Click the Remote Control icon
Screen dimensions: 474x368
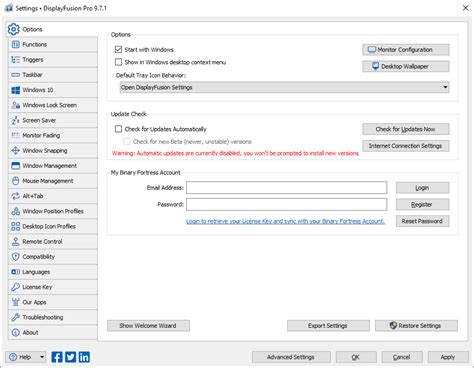(x=16, y=242)
